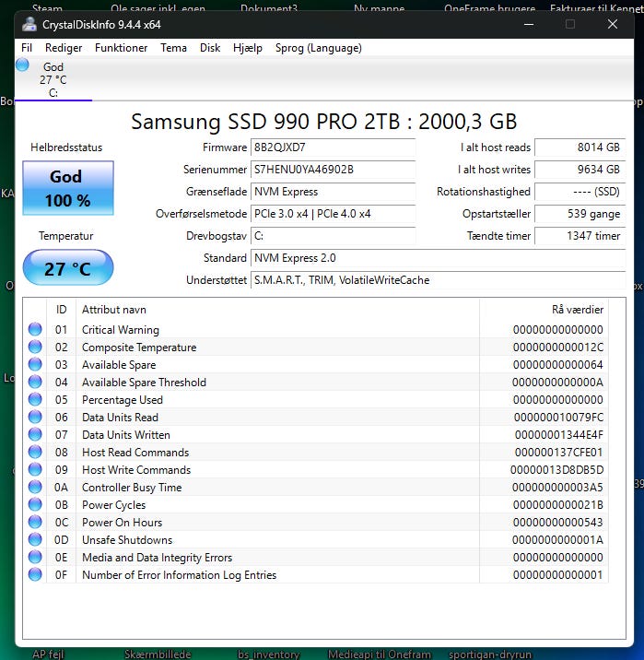
Task: Click the God 100 % health status button
Action: tap(68, 188)
